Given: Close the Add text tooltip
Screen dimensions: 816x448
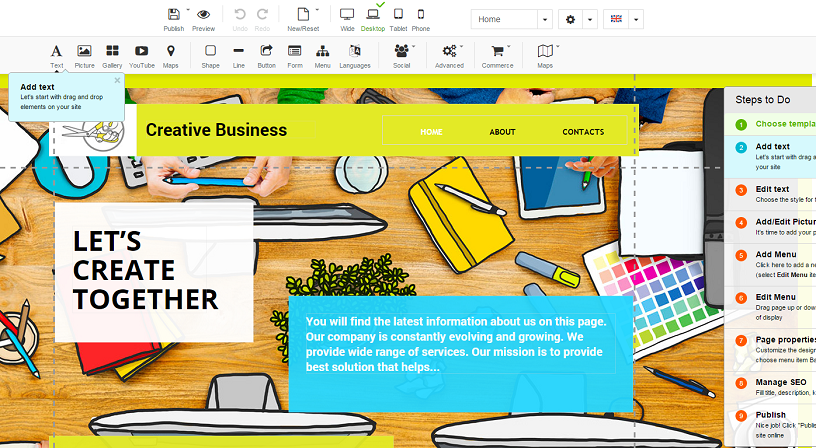Looking at the screenshot, I should coord(117,80).
